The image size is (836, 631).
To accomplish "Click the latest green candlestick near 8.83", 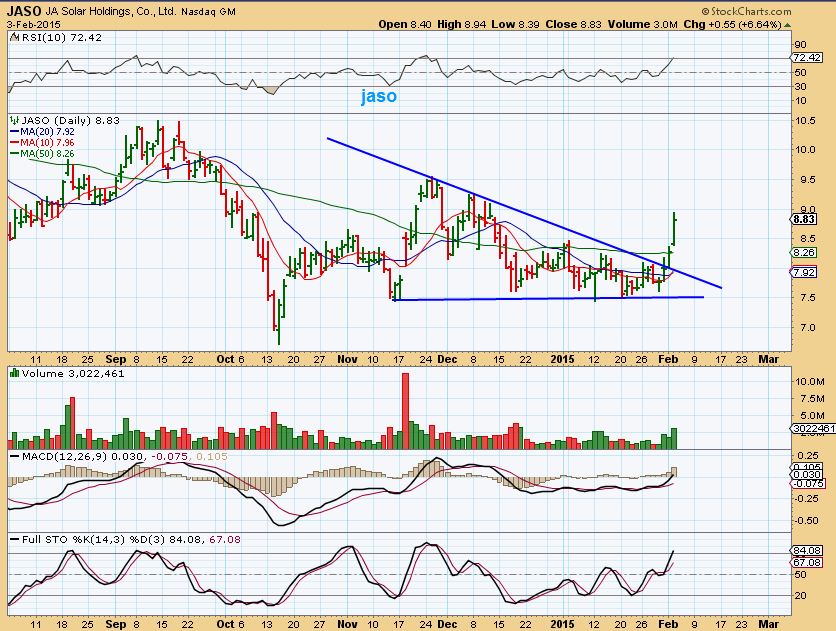I will (674, 229).
